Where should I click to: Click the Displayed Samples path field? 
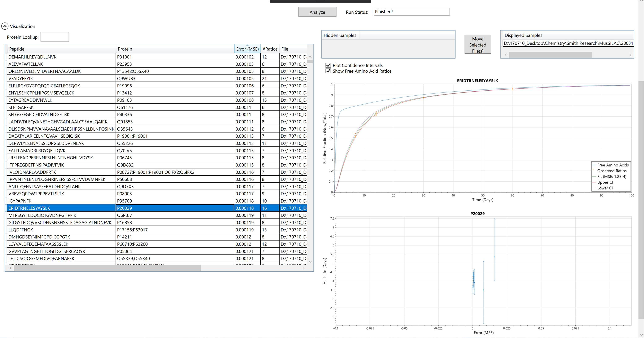(567, 43)
